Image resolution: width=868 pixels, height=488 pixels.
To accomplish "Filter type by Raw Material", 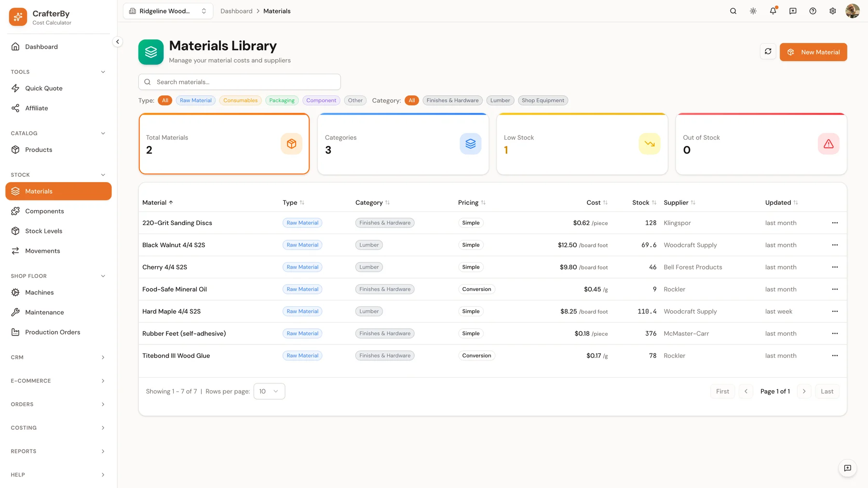I will point(196,101).
